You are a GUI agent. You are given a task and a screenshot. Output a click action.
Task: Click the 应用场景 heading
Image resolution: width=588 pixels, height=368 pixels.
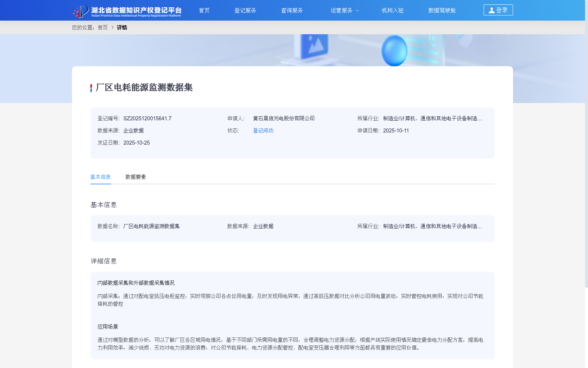point(108,327)
